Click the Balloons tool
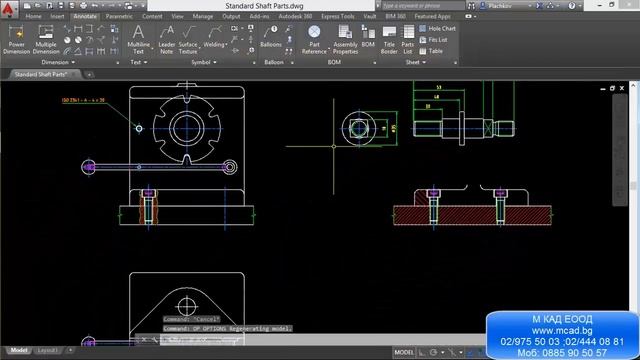 [271, 37]
